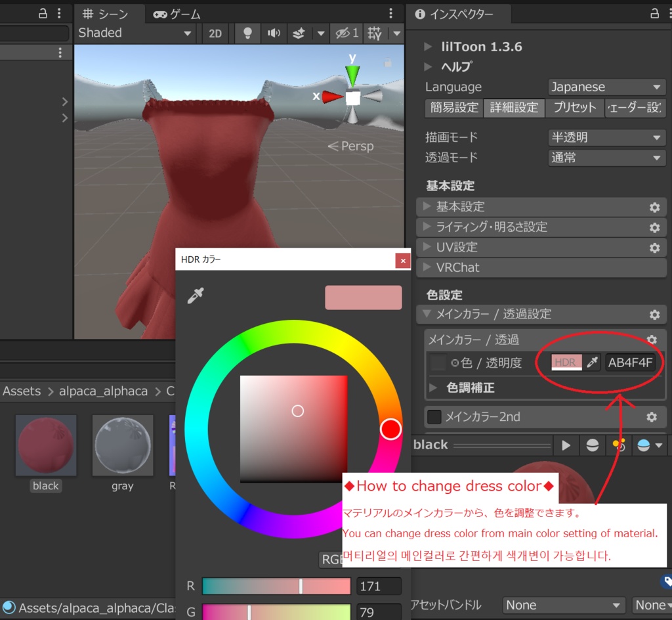Viewport: 672px width, 620px height.
Task: Click the red X axis gizmo cone
Action: pyautogui.click(x=331, y=97)
